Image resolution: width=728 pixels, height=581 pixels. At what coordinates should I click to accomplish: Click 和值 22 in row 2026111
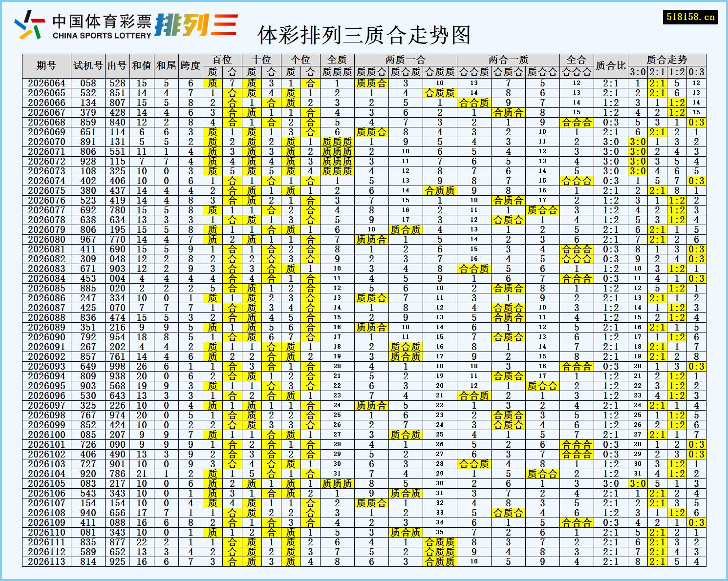pyautogui.click(x=142, y=542)
